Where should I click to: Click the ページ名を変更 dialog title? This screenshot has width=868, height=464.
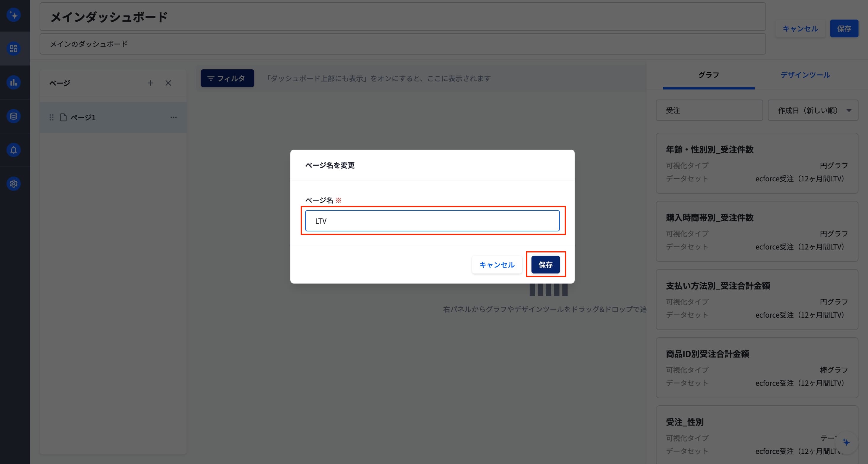pyautogui.click(x=330, y=165)
